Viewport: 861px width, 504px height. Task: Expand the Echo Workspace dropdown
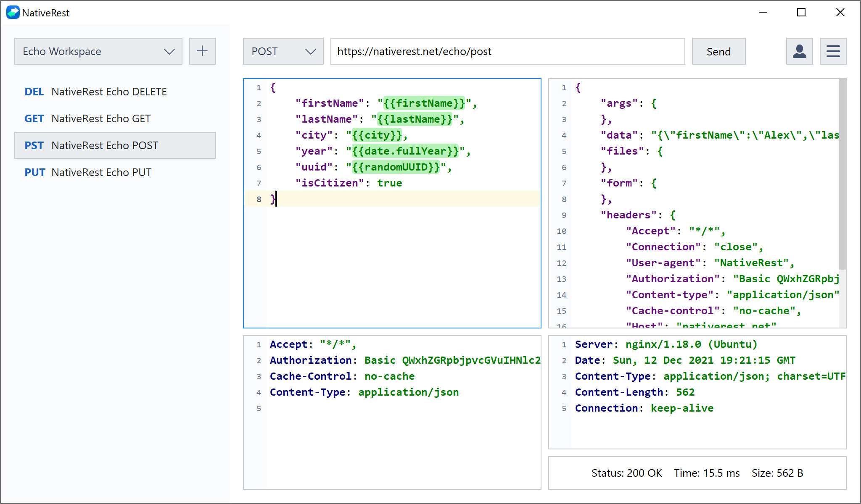(x=98, y=51)
